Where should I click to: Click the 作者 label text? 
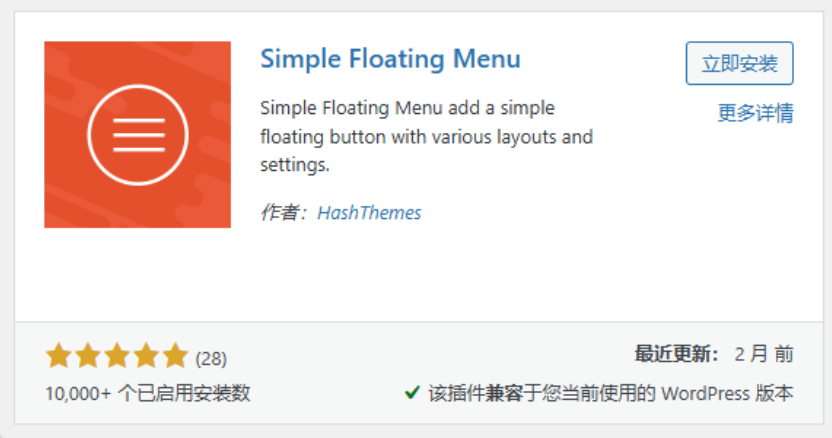283,212
